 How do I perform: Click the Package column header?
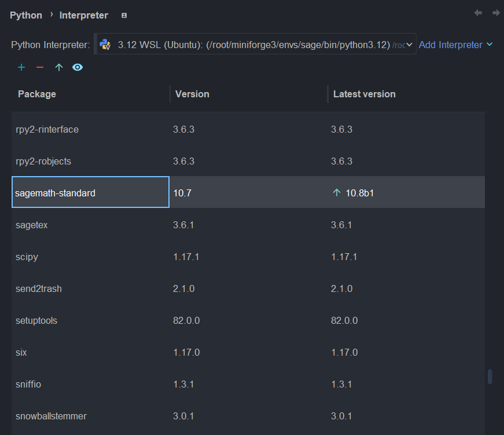coord(37,94)
